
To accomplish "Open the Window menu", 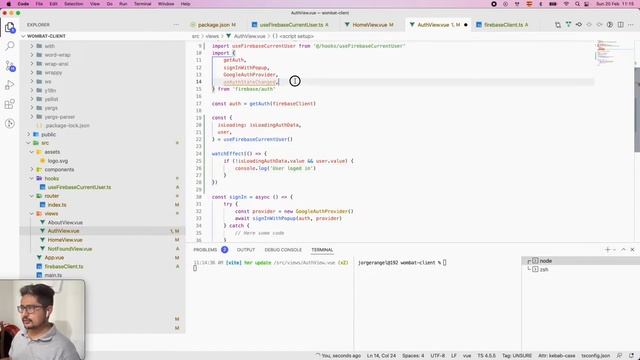I will [166, 4].
